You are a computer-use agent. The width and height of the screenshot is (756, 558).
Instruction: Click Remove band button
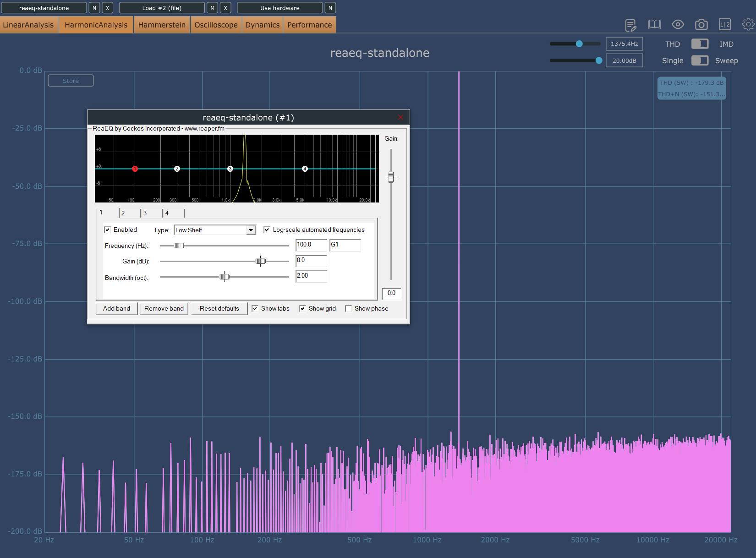pyautogui.click(x=164, y=309)
